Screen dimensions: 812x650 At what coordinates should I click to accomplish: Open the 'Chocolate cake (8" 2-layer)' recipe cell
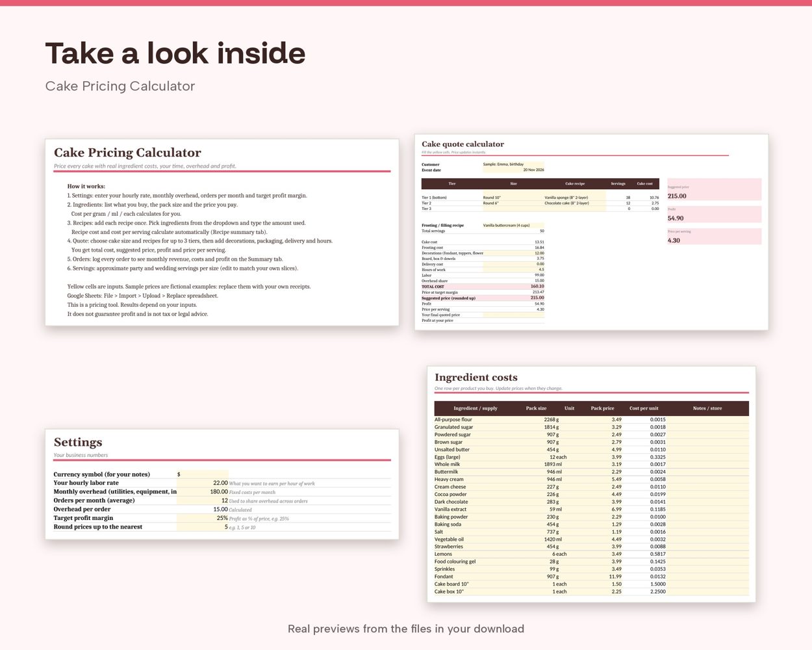[x=575, y=203]
